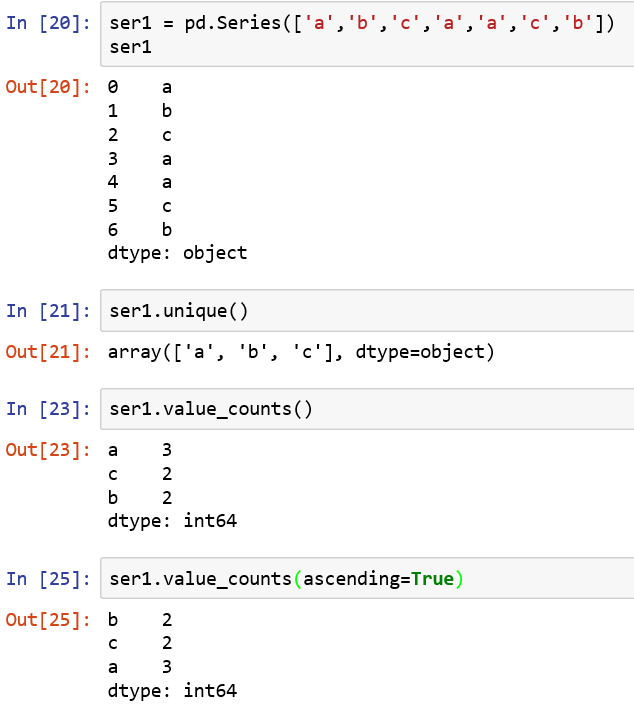Viewport: 634px width, 718px height.
Task: Click the ser1.unique() code cell
Action: pos(367,310)
